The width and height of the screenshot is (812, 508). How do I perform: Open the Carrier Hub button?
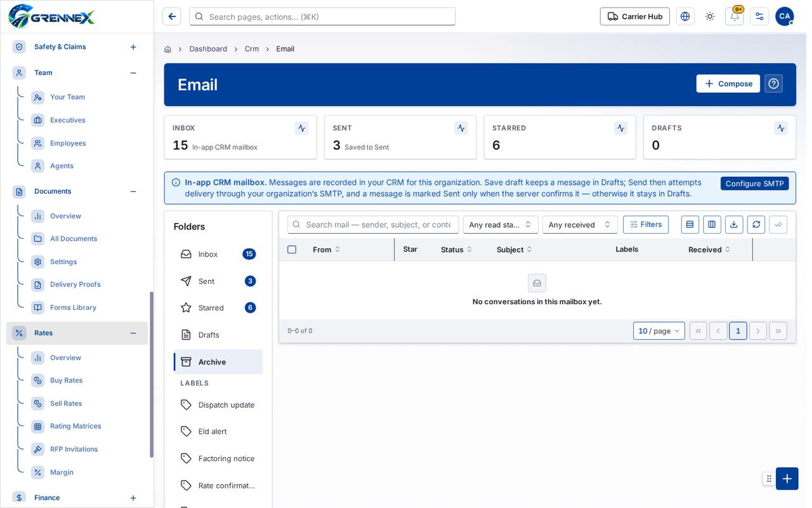635,17
